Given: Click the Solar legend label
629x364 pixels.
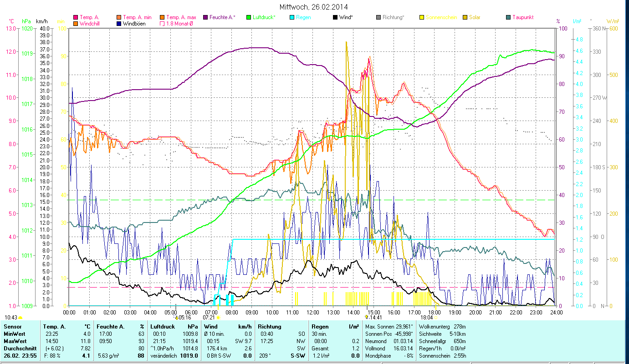Looking at the screenshot, I should 475,17.
